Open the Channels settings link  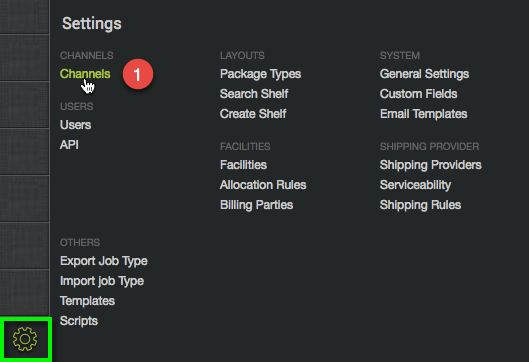point(85,74)
